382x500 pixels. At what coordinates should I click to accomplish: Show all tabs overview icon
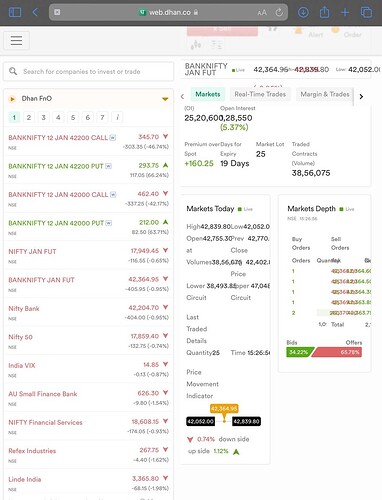(x=366, y=12)
